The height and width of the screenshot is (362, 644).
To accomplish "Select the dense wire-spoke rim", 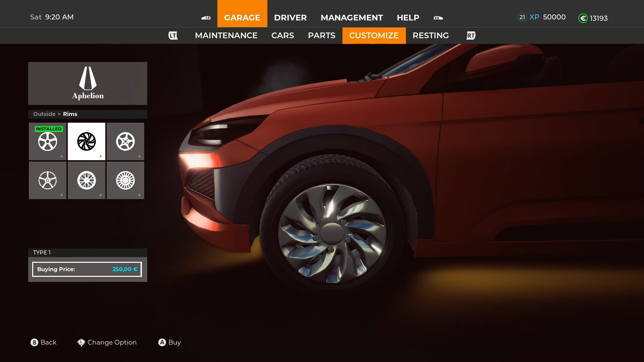I will tap(125, 180).
